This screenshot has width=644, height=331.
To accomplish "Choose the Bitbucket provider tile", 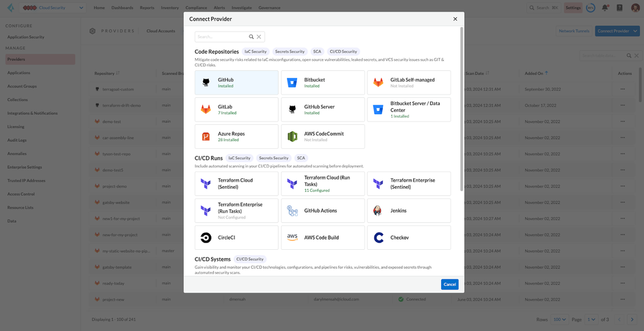I will tap(322, 82).
